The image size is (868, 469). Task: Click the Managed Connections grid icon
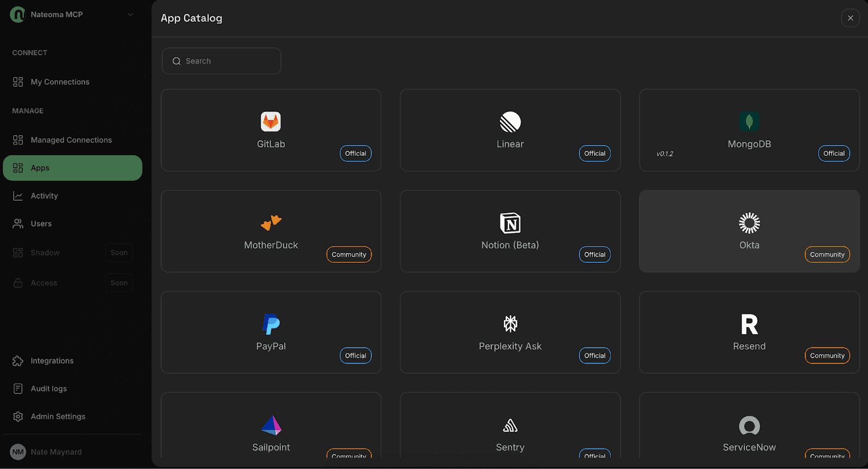pos(18,140)
